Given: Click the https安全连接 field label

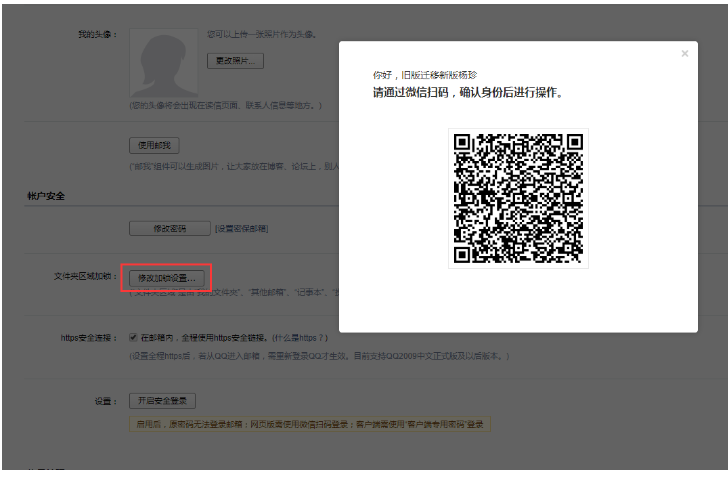Looking at the screenshot, I should tap(88, 338).
